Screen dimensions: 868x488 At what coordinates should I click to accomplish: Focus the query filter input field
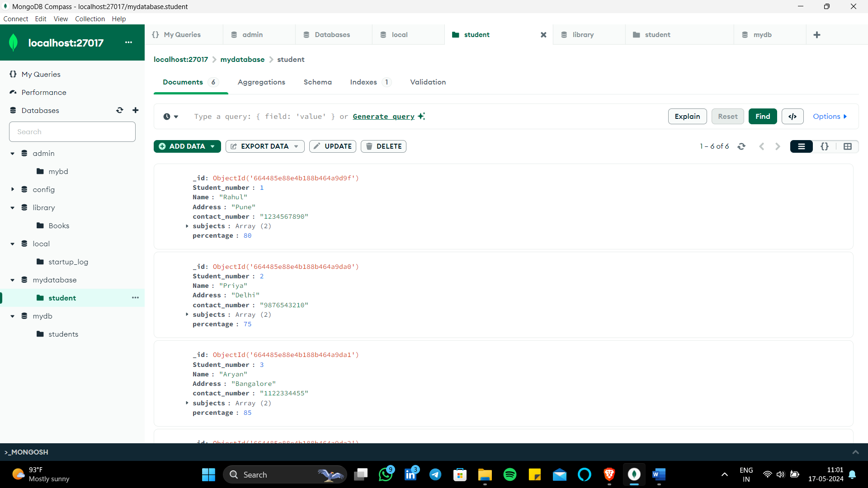(x=425, y=117)
